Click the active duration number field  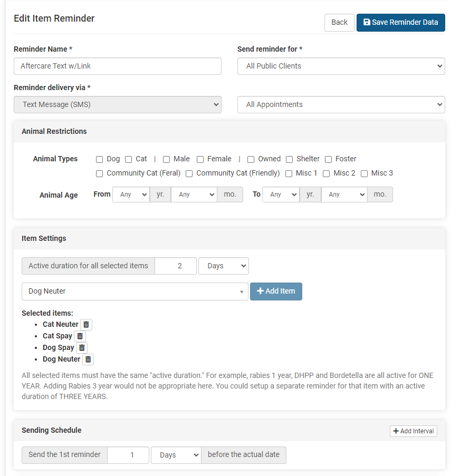pos(176,266)
